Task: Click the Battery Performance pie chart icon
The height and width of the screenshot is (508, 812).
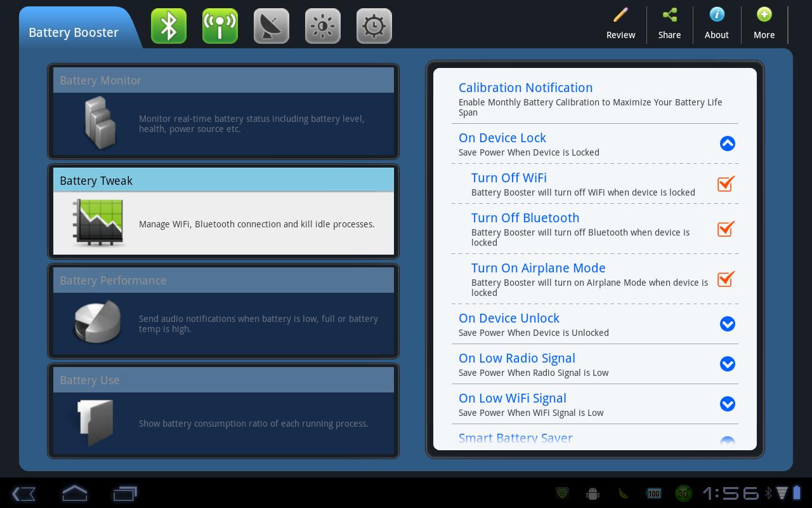Action: [x=98, y=322]
